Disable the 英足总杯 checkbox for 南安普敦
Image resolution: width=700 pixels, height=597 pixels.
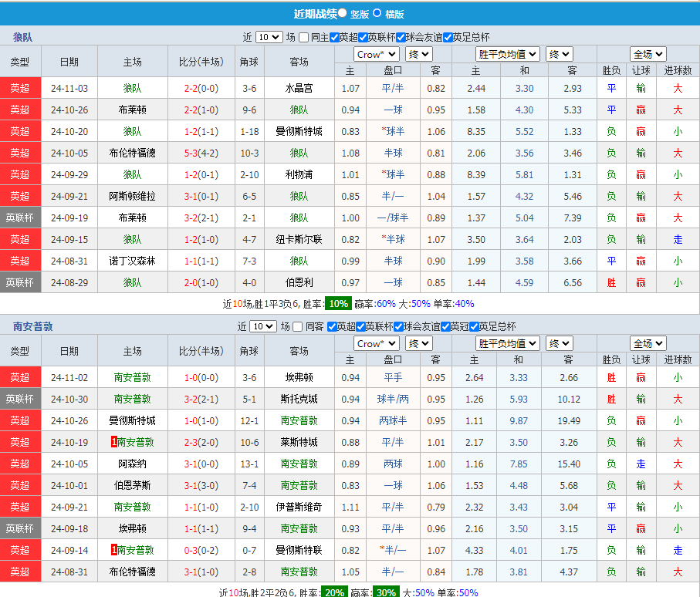point(473,327)
